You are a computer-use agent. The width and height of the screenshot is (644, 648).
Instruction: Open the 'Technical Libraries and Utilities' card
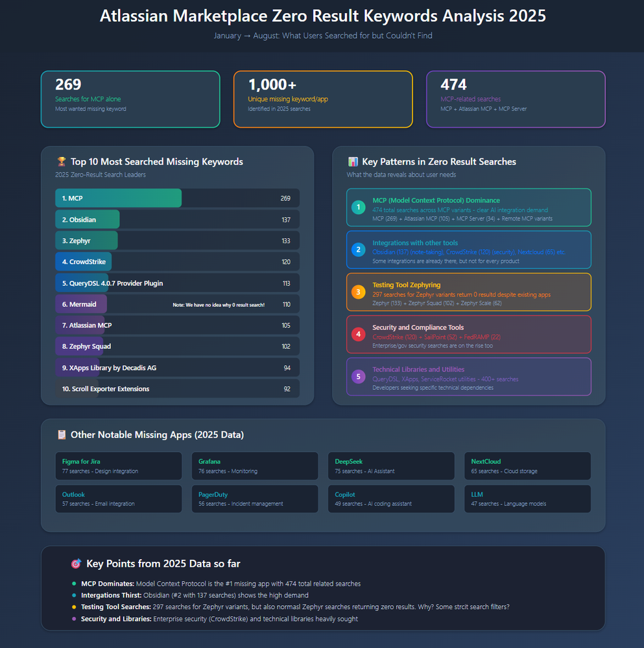click(x=469, y=376)
